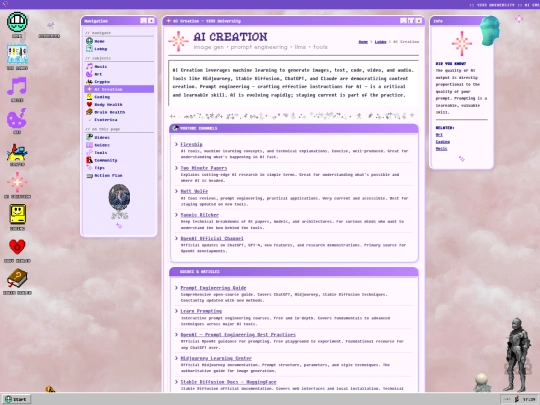Open the Art link under Related

[439, 135]
